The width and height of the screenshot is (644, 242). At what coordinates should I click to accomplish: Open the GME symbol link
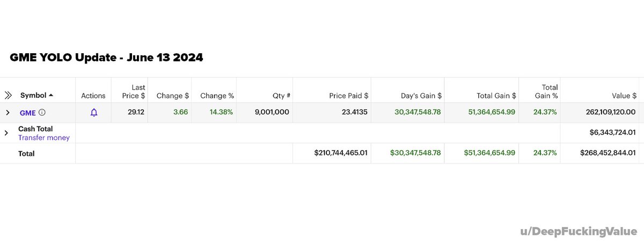27,113
